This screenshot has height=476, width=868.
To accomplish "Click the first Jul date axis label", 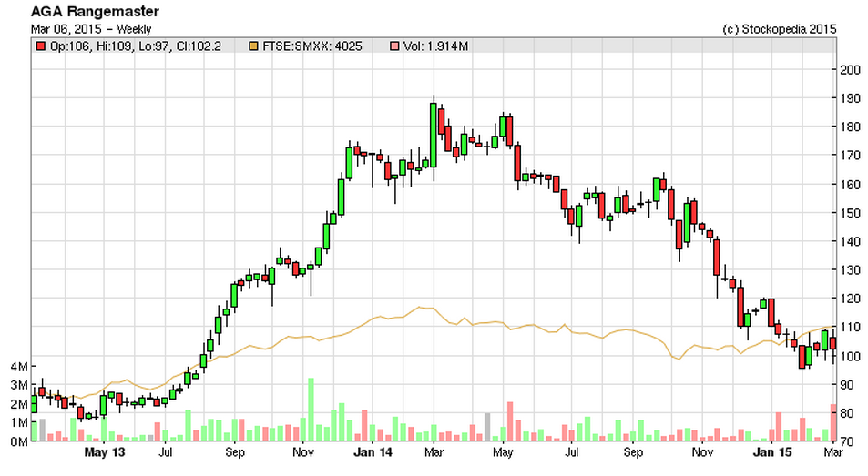I will [166, 452].
